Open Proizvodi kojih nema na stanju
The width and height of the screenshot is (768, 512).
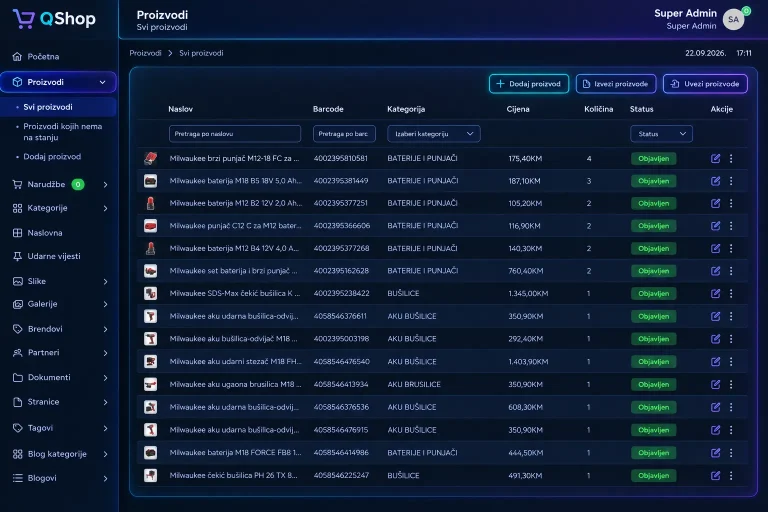pyautogui.click(x=63, y=132)
